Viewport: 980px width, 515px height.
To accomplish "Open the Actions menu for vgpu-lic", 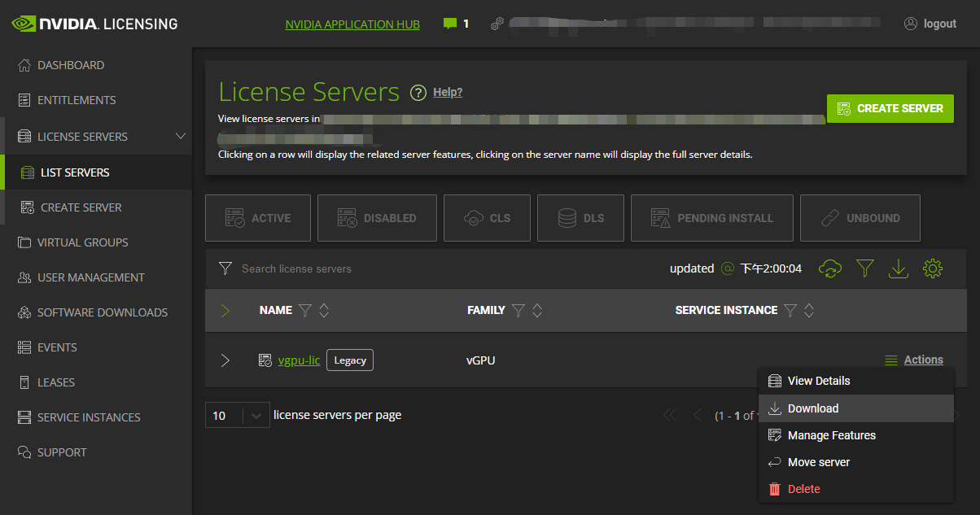I will pyautogui.click(x=914, y=360).
